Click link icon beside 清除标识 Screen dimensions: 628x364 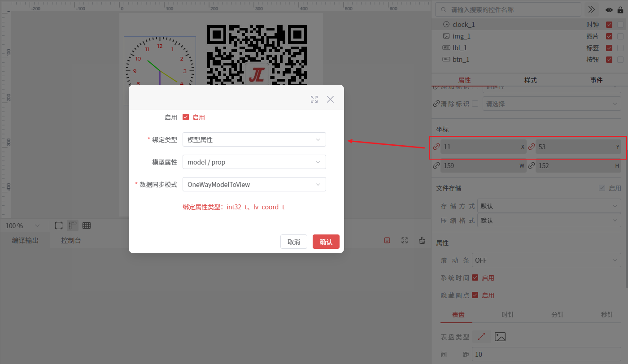point(436,104)
